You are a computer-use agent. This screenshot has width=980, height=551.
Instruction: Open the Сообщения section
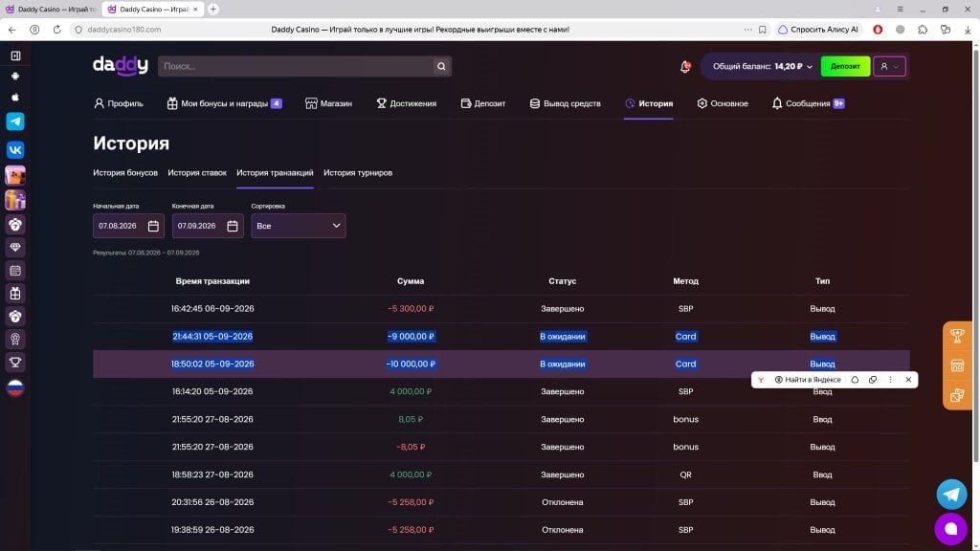pyautogui.click(x=808, y=103)
